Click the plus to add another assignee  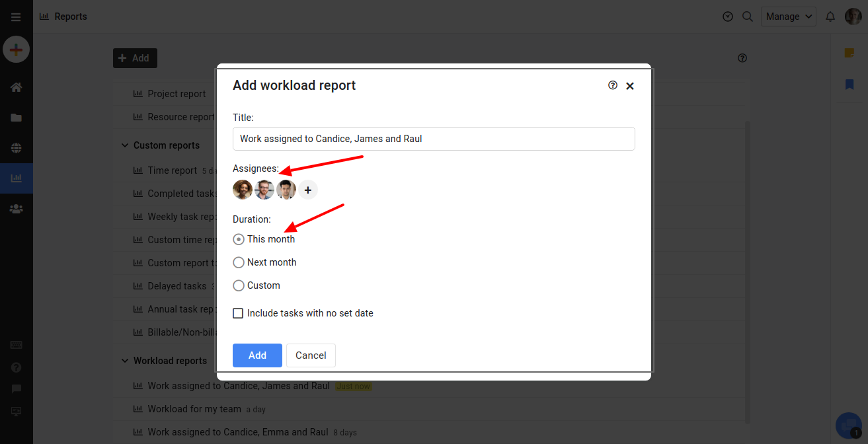pyautogui.click(x=307, y=190)
